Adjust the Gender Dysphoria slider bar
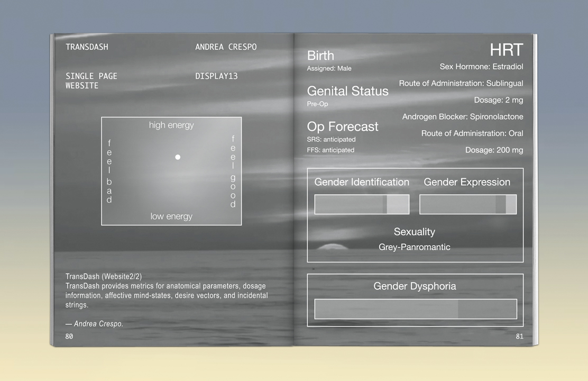588x381 pixels. pyautogui.click(x=416, y=309)
